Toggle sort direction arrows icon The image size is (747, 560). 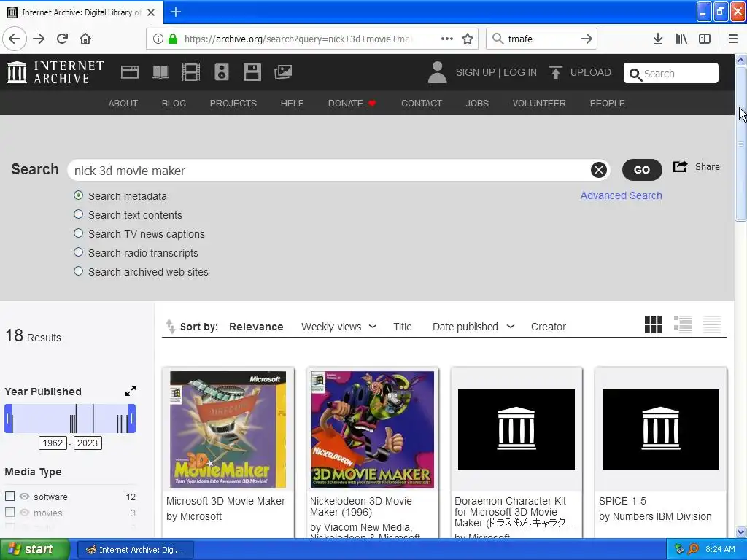coord(170,327)
